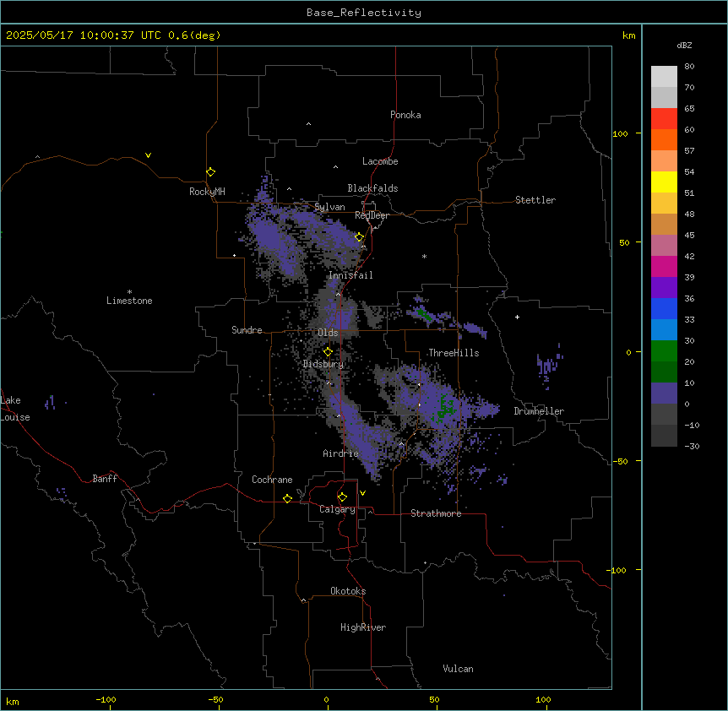Select the 50 tick label on the bottom axis
The width and height of the screenshot is (728, 711).
pyautogui.click(x=434, y=699)
